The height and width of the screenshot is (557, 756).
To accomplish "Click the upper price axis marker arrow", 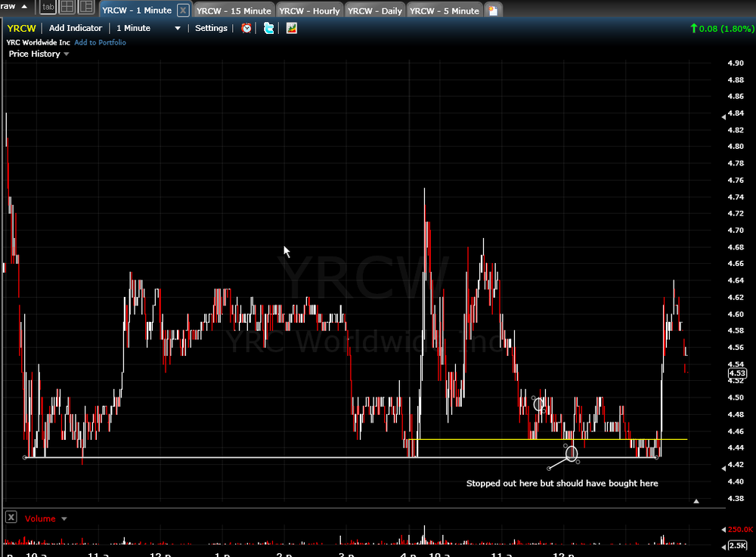I will pyautogui.click(x=723, y=117).
